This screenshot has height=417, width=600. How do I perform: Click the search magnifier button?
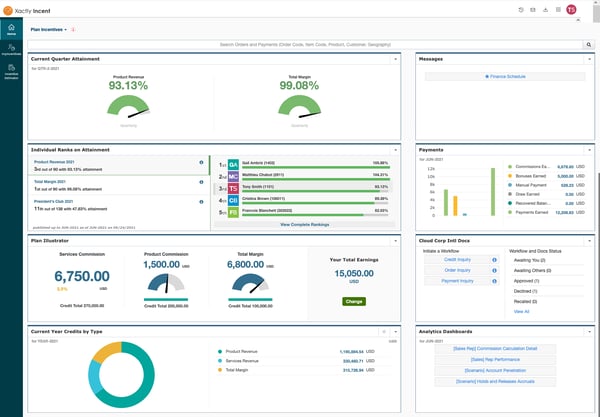click(x=589, y=45)
